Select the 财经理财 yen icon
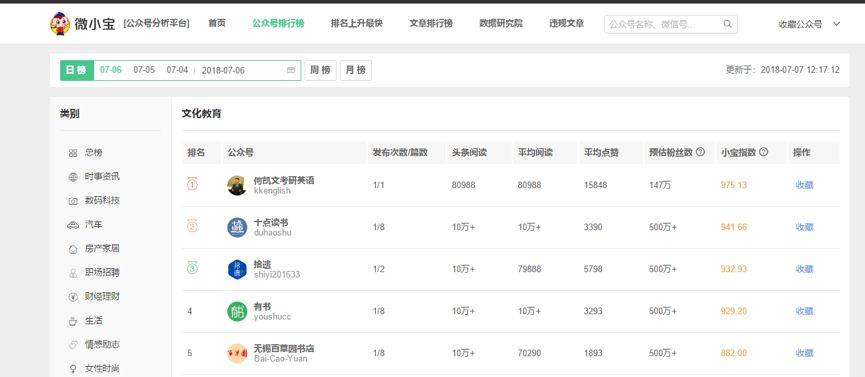Image resolution: width=865 pixels, height=377 pixels. point(73,297)
